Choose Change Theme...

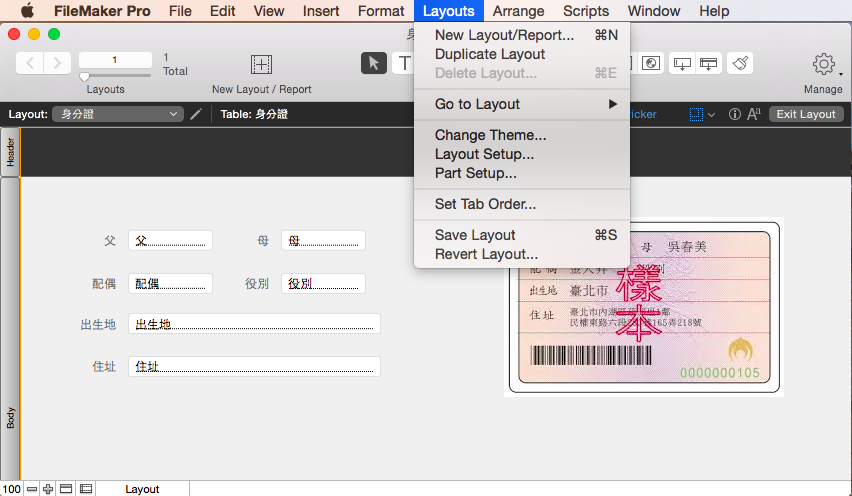click(x=522, y=135)
